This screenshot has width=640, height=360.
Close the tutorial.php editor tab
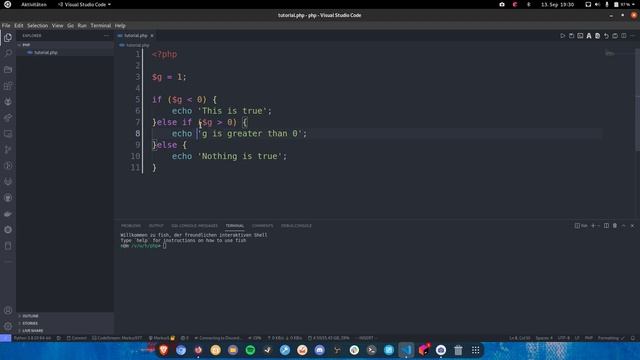coord(152,36)
